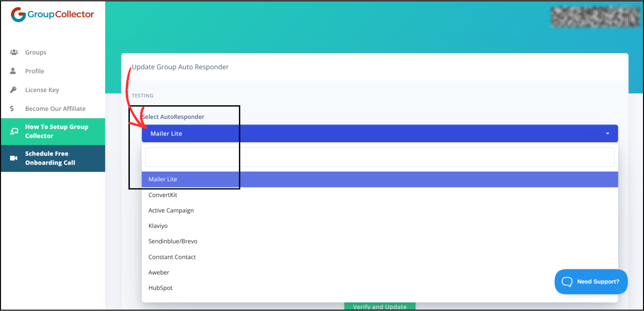Click the License Key key icon
The width and height of the screenshot is (644, 311).
(13, 90)
